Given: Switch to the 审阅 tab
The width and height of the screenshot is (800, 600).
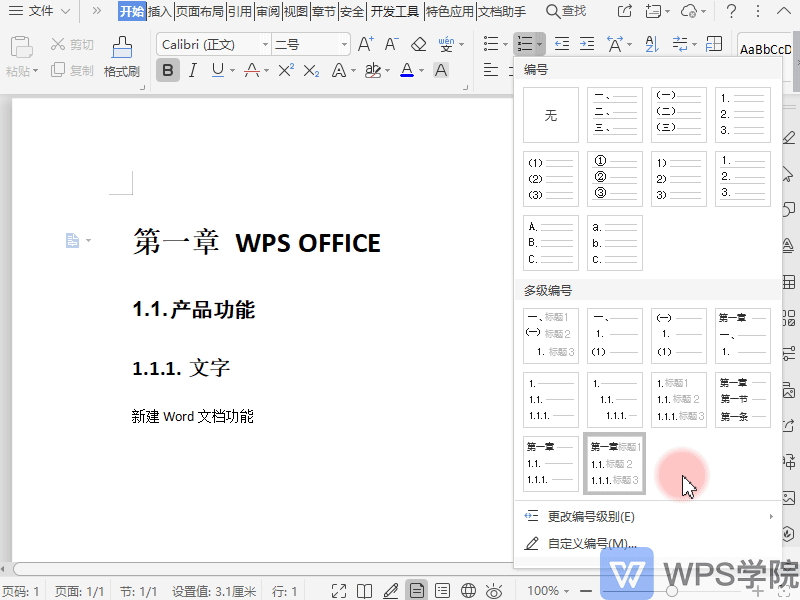Looking at the screenshot, I should (268, 11).
